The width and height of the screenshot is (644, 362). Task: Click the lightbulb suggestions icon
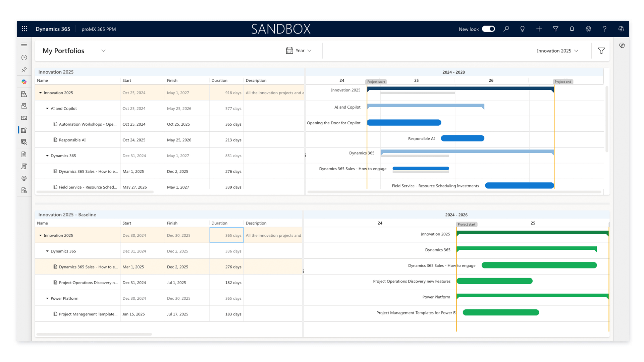click(522, 29)
